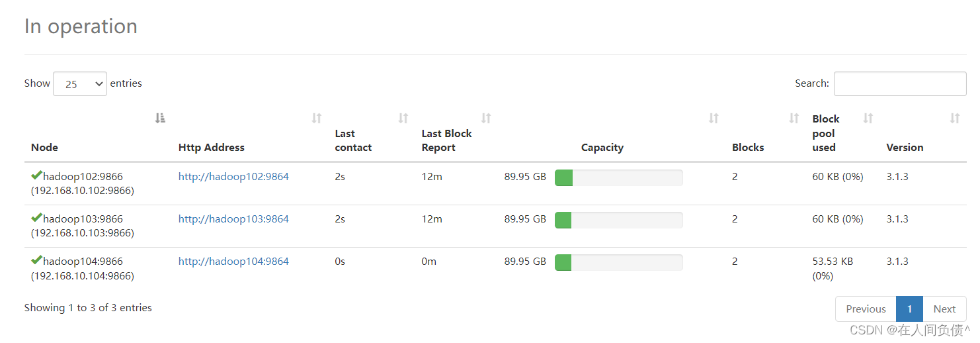Sort by Blocks column icon

[794, 119]
